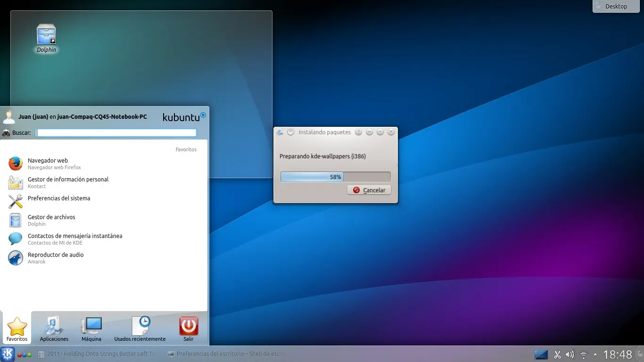
Task: Open the Klipper scissors clipboard icon
Action: pyautogui.click(x=557, y=354)
